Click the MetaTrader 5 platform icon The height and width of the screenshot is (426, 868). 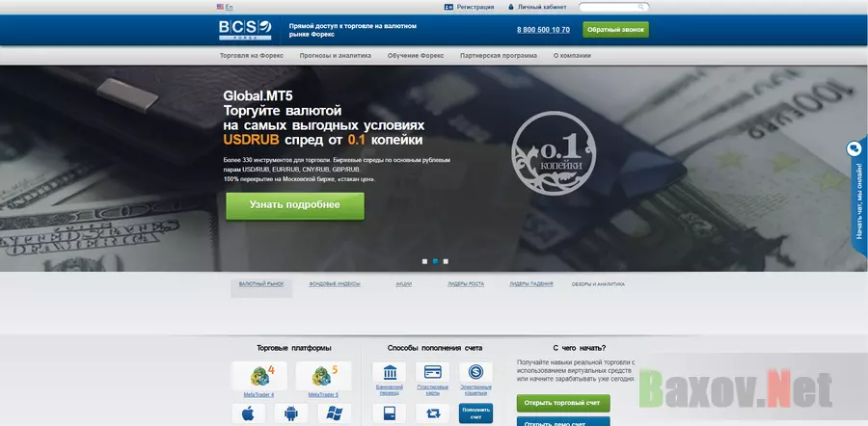pyautogui.click(x=323, y=376)
